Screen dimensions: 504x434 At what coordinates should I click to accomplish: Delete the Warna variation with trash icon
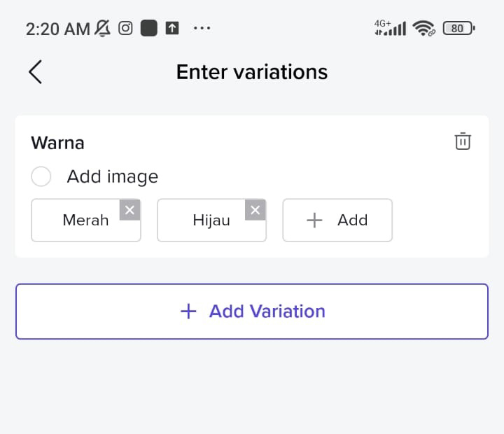pos(463,141)
